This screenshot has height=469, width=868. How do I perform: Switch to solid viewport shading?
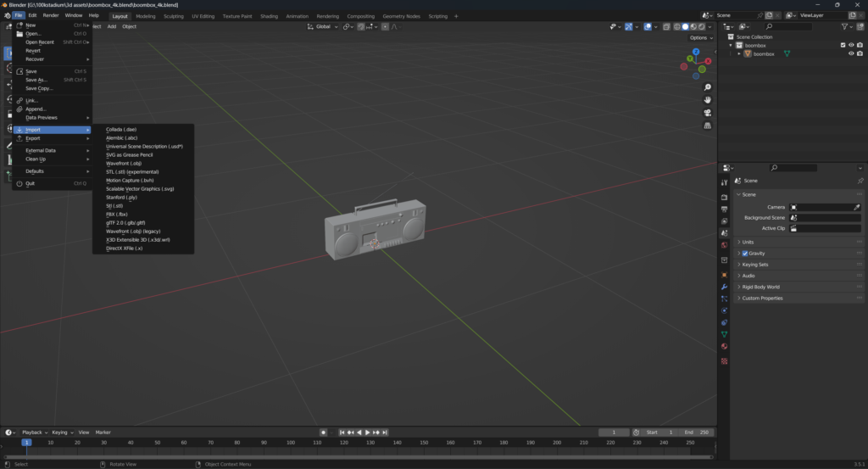685,26
